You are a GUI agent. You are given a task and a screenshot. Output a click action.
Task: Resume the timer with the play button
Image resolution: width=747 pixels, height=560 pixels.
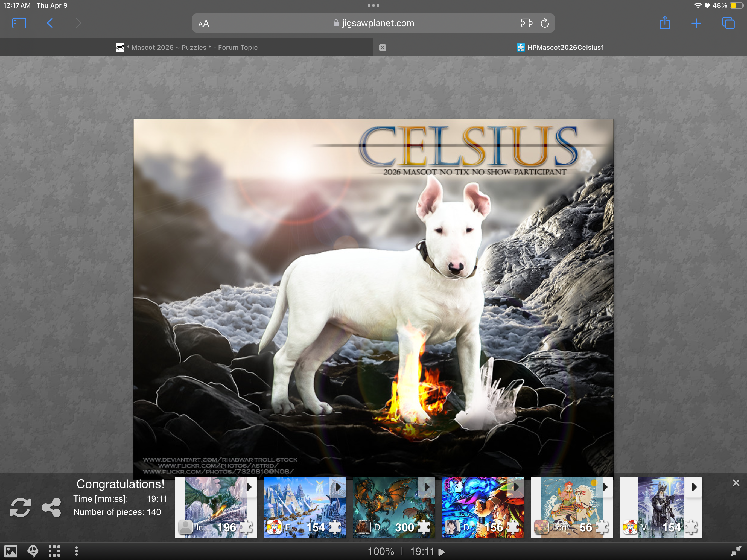tap(441, 552)
